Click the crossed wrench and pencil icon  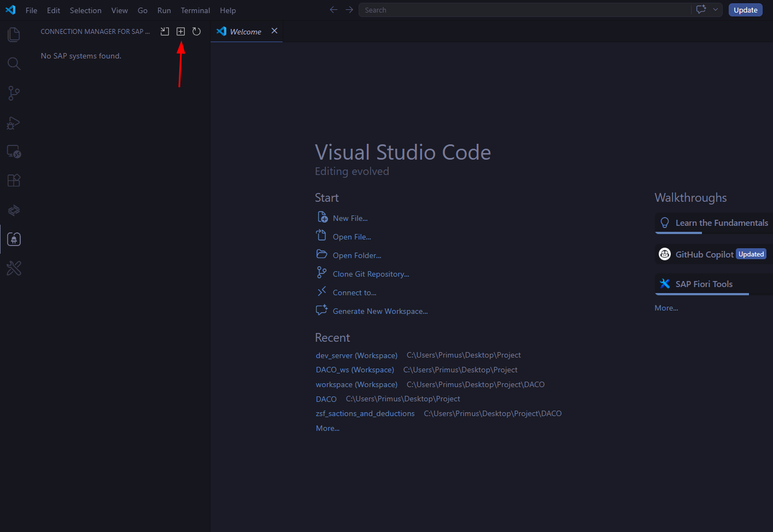[14, 268]
